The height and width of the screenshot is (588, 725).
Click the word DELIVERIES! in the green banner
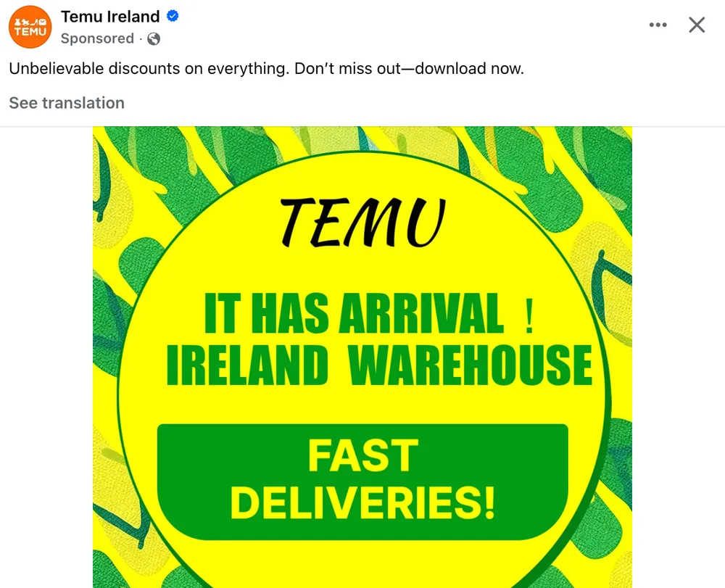click(x=362, y=502)
